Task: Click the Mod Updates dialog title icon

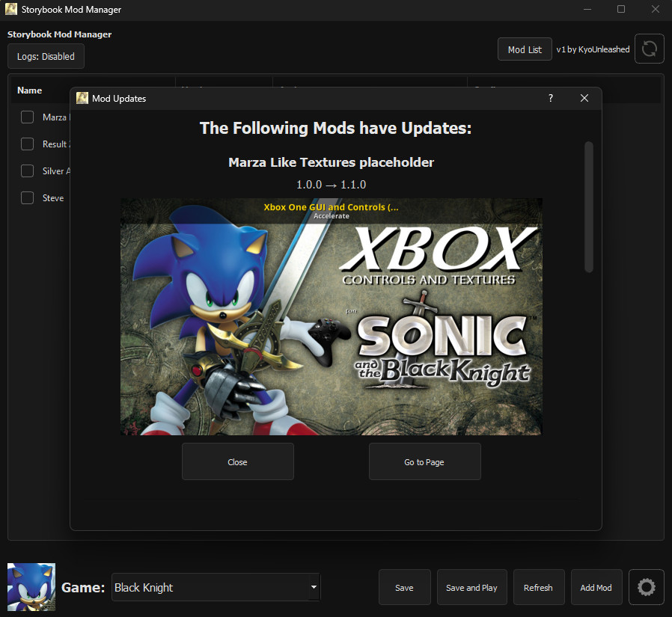Action: 82,98
